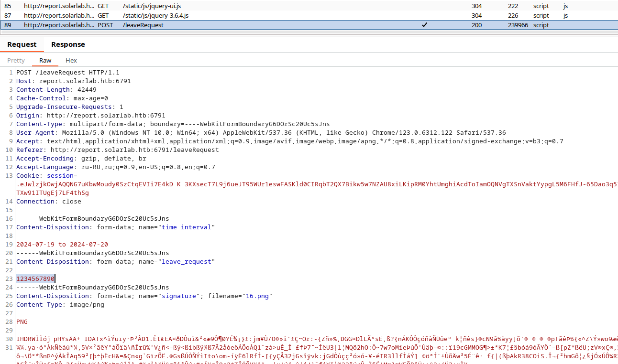Screen dimensions: 618x364
Task: Select history row 87 jquery-3.6.4.js
Action: coord(309,15)
